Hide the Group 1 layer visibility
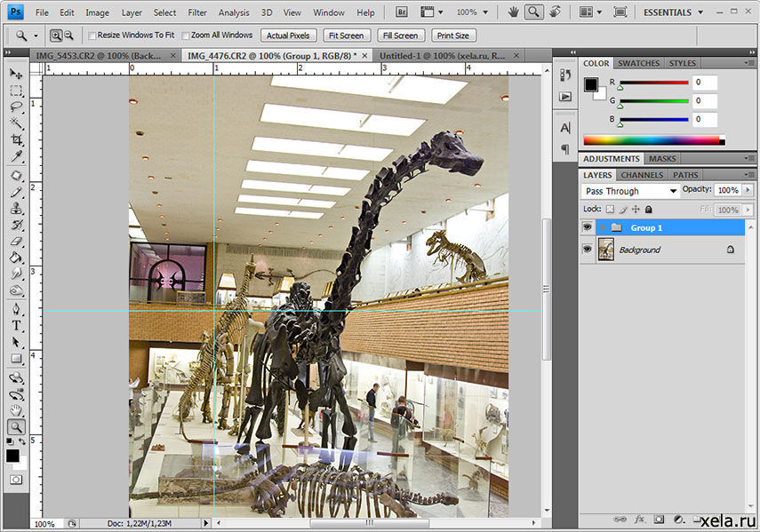This screenshot has width=760, height=532. pyautogui.click(x=587, y=228)
